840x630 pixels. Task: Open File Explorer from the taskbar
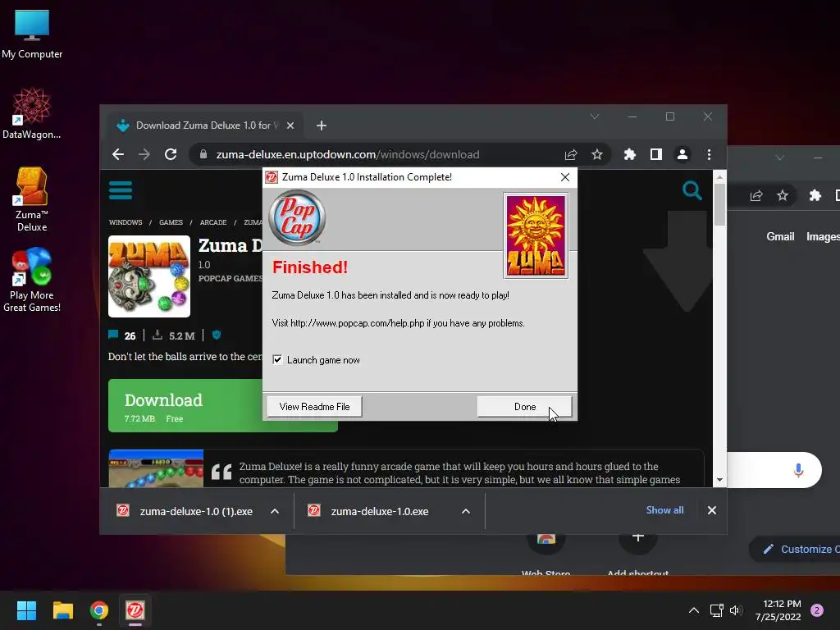pyautogui.click(x=62, y=610)
